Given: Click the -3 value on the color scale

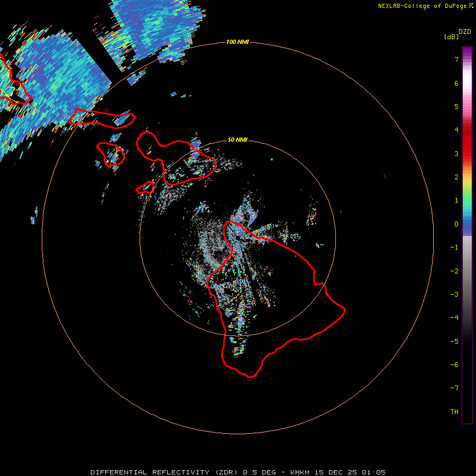Looking at the screenshot, I should 454,295.
